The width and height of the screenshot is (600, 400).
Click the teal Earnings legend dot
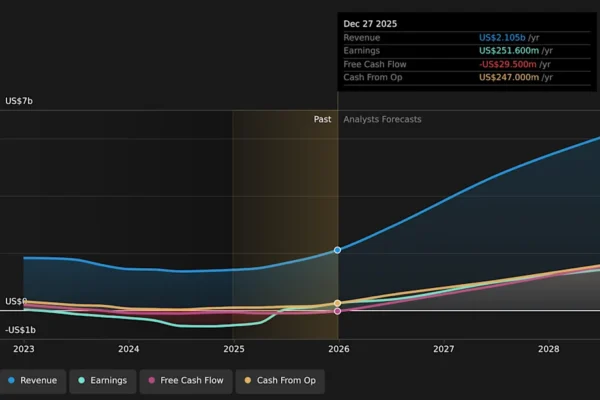tap(81, 380)
